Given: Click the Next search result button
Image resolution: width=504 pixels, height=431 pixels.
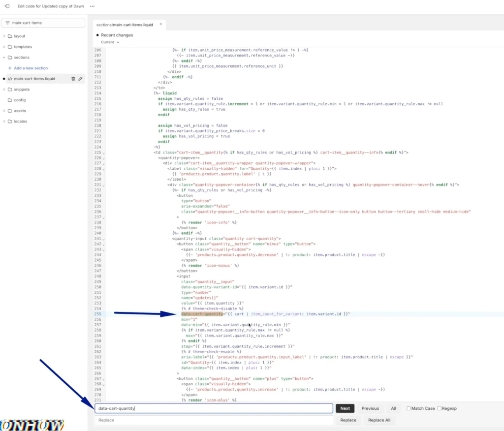Looking at the screenshot, I should (345, 408).
